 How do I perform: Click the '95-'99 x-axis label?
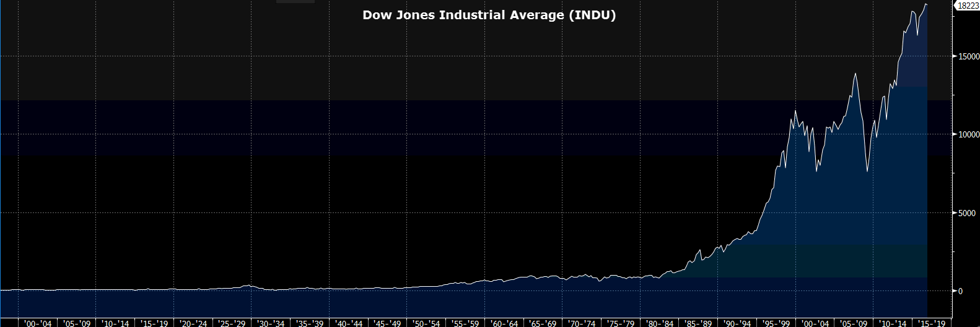776,323
